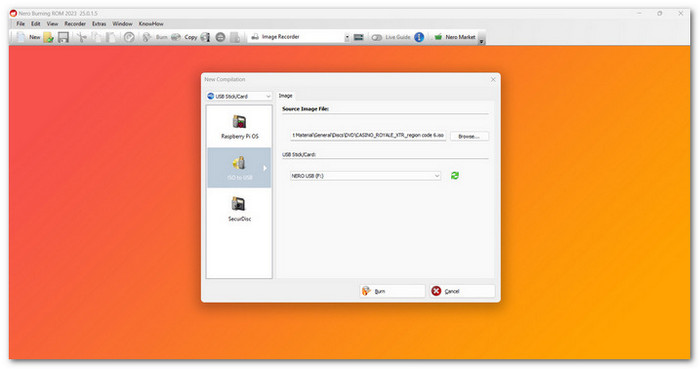Click the blue info icon
Screen dimensions: 700x369
pos(419,37)
